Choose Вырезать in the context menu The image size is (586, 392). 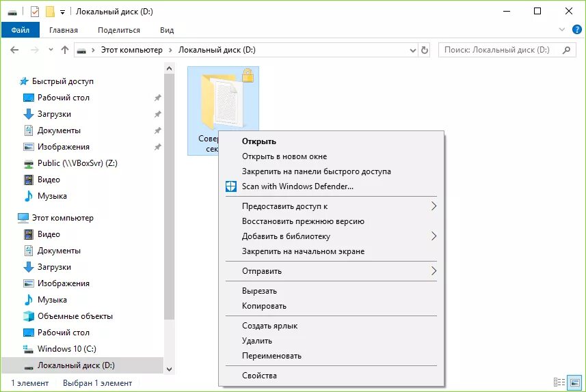(x=331, y=291)
